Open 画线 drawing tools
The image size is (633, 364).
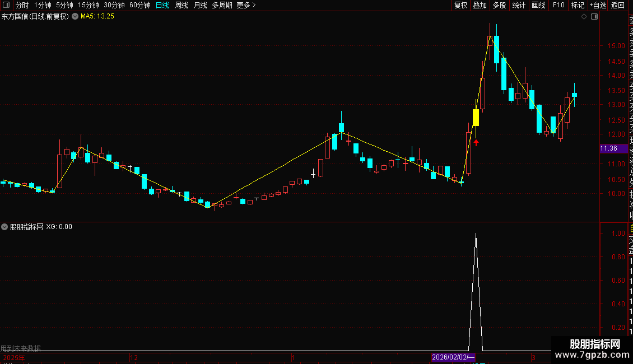538,5
